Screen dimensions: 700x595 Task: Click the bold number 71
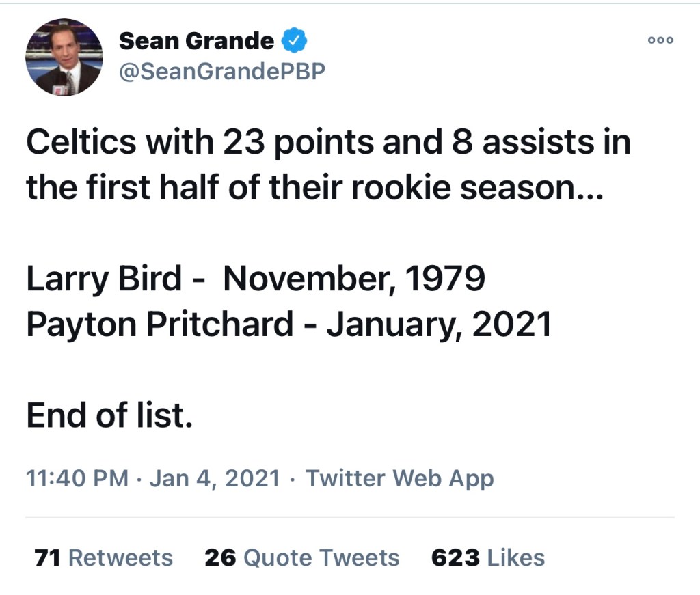pos(47,557)
